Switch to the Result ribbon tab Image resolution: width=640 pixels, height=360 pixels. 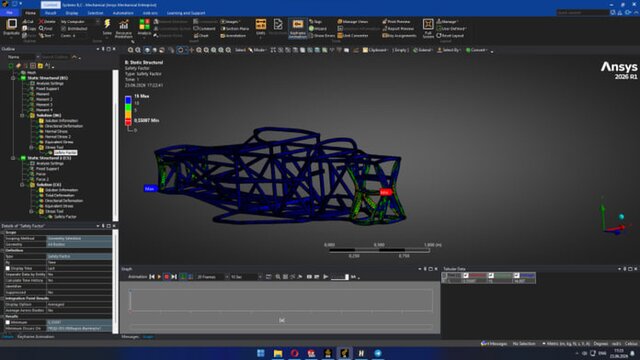(51, 13)
